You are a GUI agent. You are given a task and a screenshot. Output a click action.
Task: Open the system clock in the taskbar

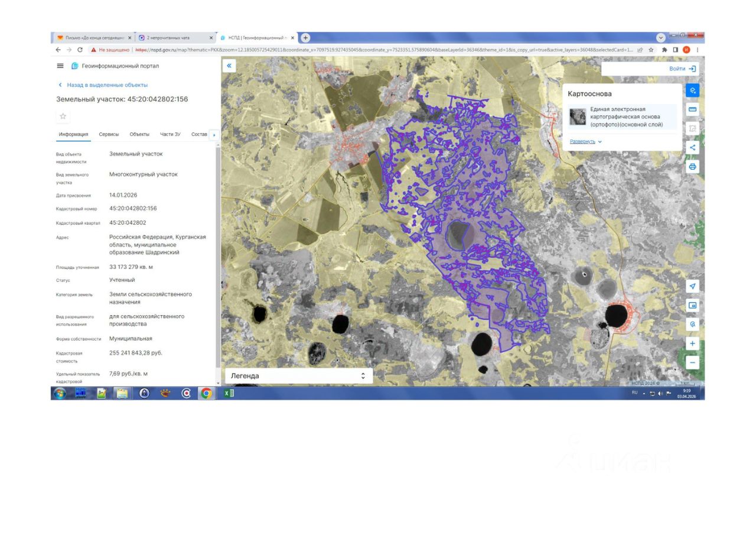coord(686,393)
